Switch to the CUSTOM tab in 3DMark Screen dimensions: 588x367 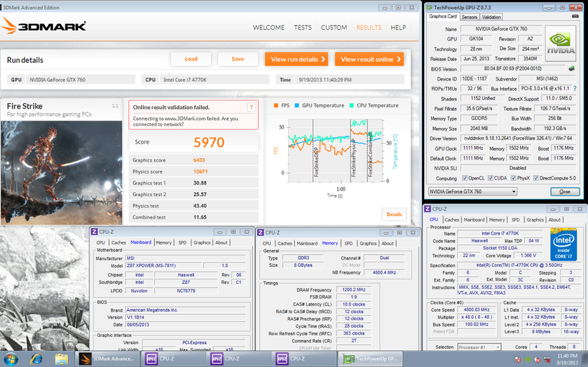click(x=334, y=28)
